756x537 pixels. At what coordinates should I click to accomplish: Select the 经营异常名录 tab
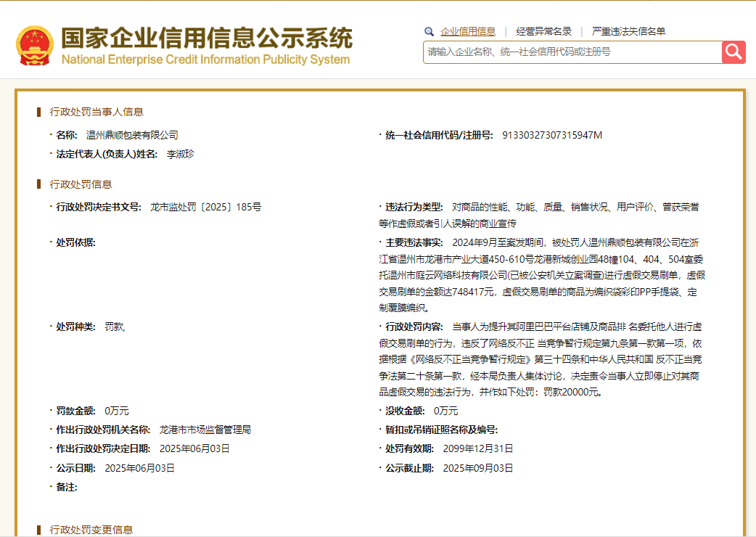(544, 32)
